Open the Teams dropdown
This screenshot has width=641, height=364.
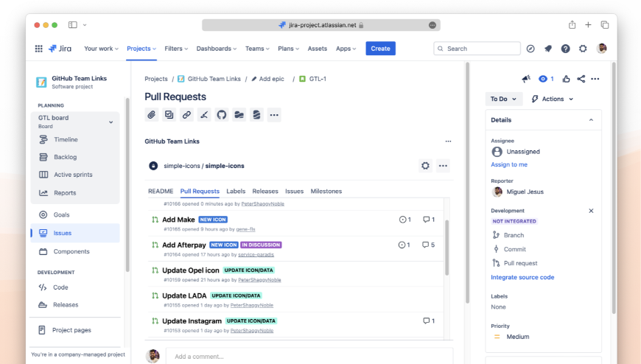pos(258,48)
